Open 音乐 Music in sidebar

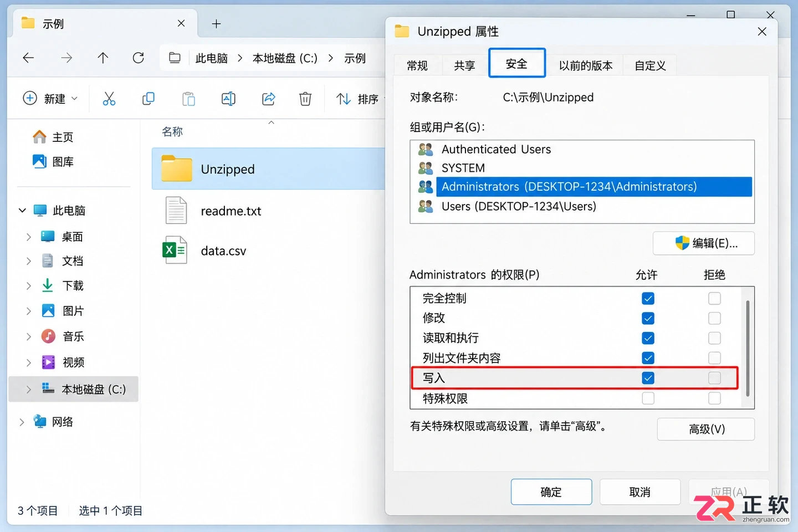(x=62, y=336)
